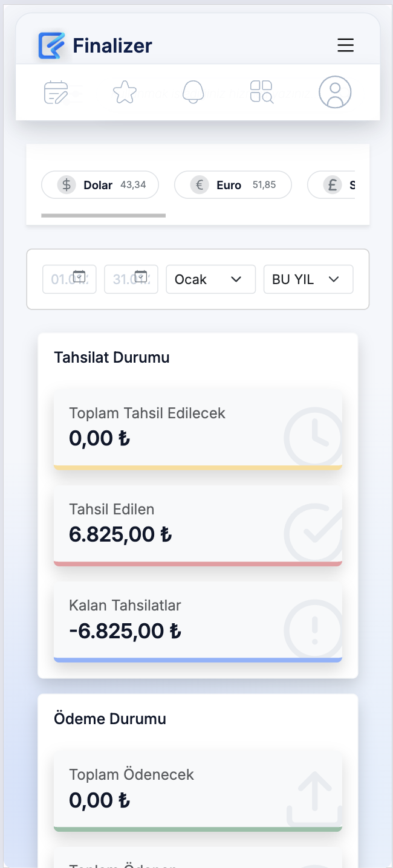
Task: Click the start date input field
Action: [x=69, y=279]
